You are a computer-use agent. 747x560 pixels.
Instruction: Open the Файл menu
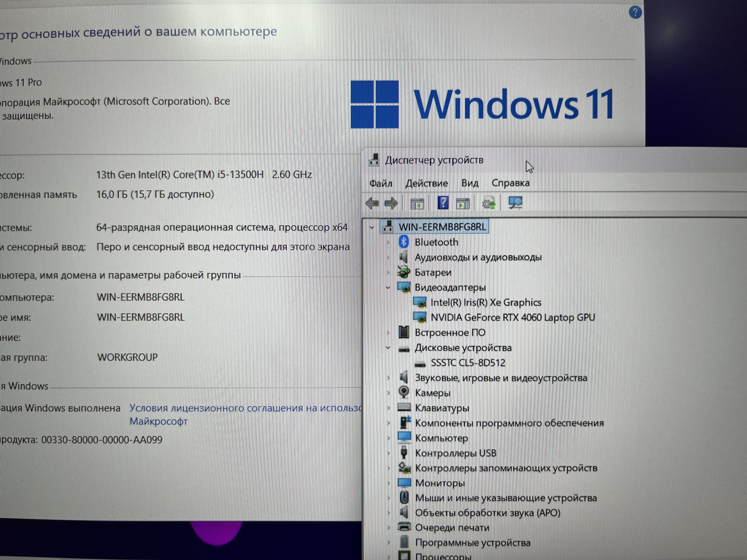[x=381, y=183]
